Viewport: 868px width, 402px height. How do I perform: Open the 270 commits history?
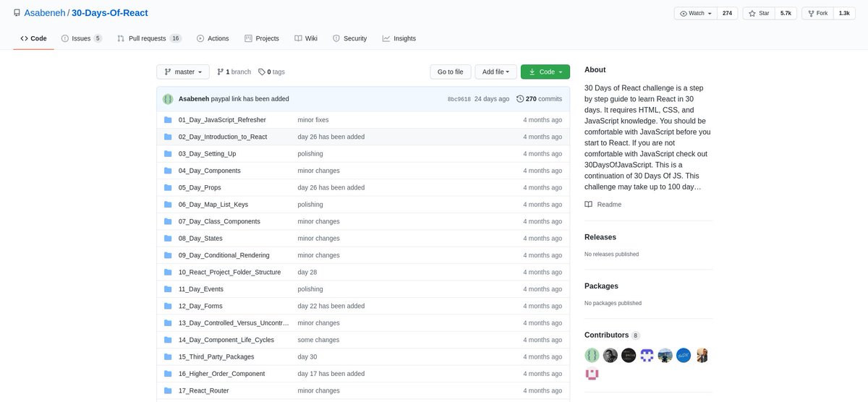[539, 98]
